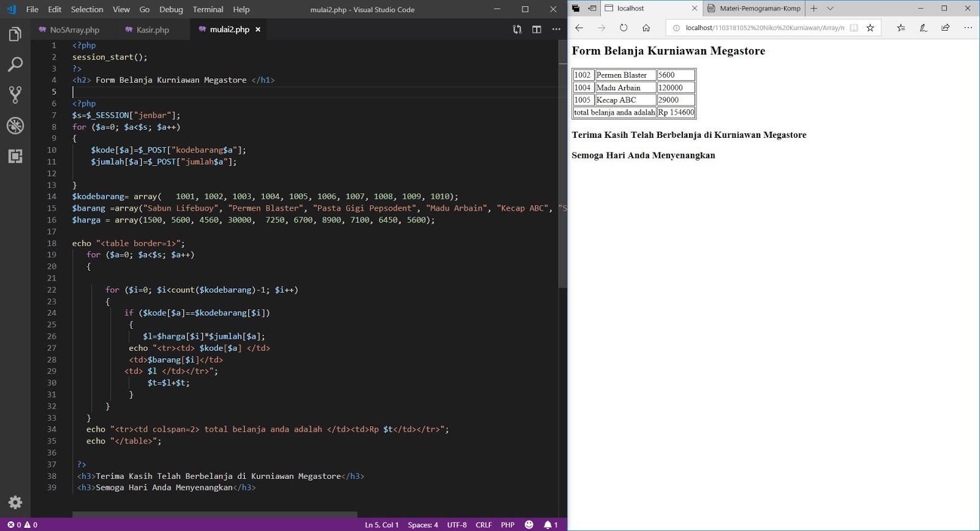The width and height of the screenshot is (980, 531).
Task: Open browser Settings and more menu
Action: [968, 28]
